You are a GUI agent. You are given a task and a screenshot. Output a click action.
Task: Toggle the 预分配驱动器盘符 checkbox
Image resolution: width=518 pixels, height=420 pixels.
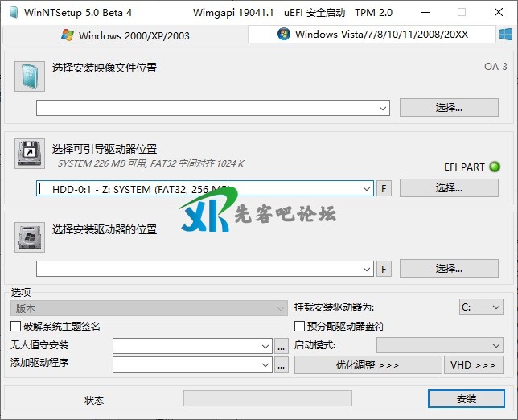[300, 327]
